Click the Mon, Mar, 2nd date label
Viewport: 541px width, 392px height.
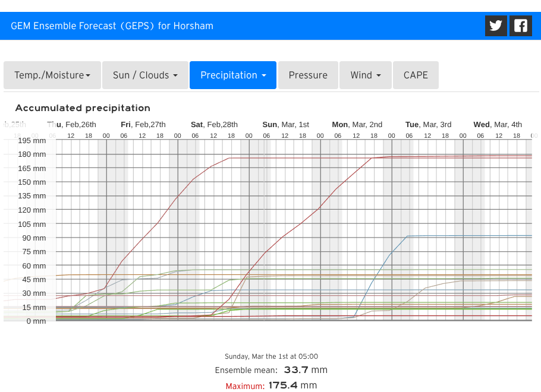tap(357, 125)
